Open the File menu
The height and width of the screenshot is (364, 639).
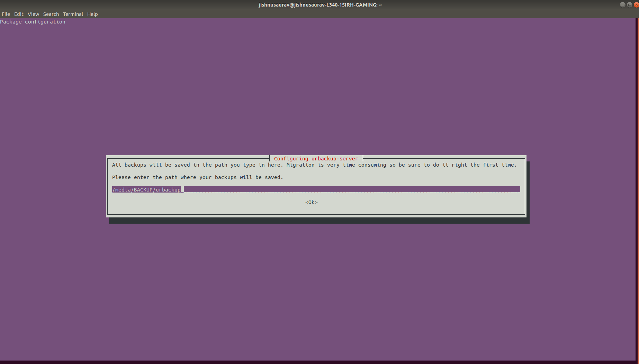(6, 14)
